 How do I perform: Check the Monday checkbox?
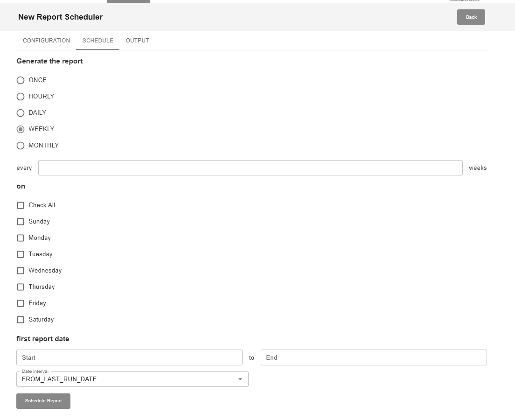[x=21, y=238]
